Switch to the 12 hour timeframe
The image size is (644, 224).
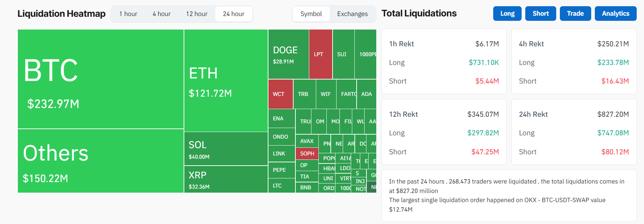click(x=197, y=13)
